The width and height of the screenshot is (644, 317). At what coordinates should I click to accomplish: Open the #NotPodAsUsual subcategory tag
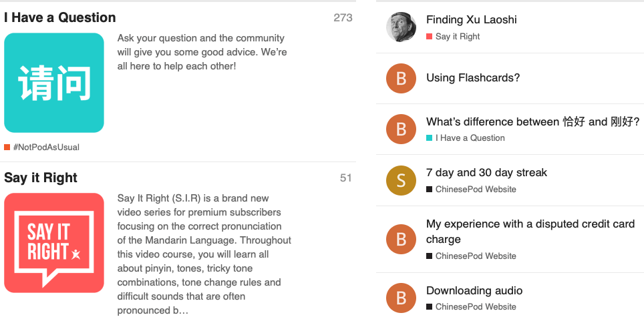pyautogui.click(x=45, y=147)
